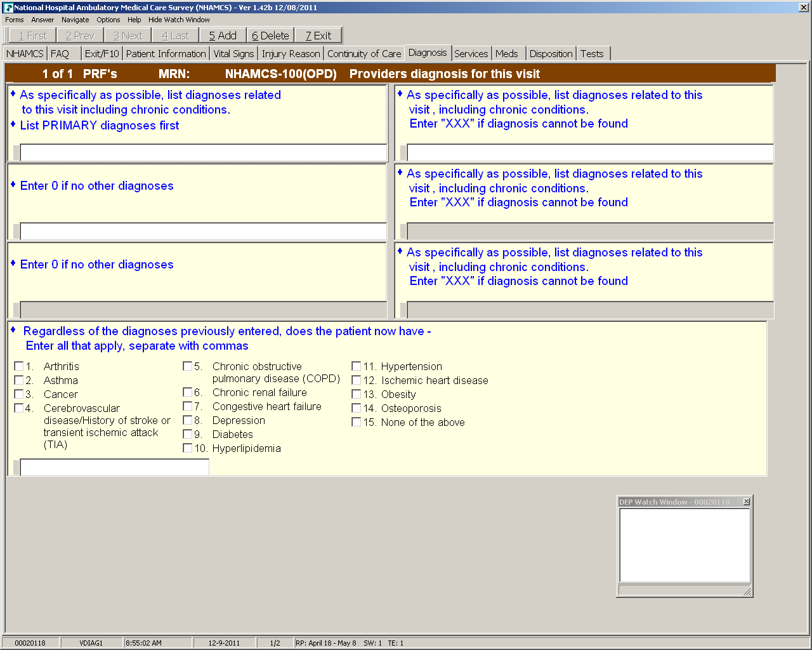Select the Exit/F10 tab
This screenshot has width=812, height=650.
pyautogui.click(x=102, y=54)
